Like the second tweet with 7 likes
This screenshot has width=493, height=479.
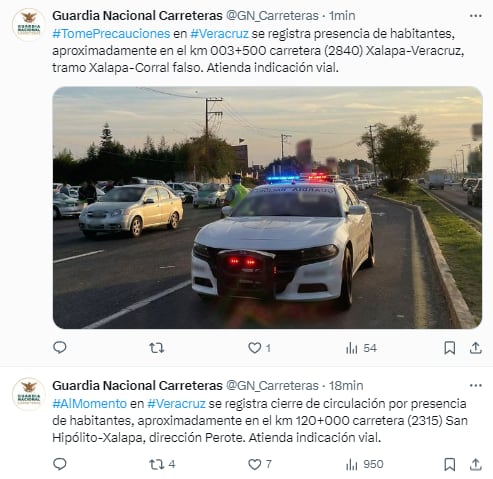coord(260,464)
